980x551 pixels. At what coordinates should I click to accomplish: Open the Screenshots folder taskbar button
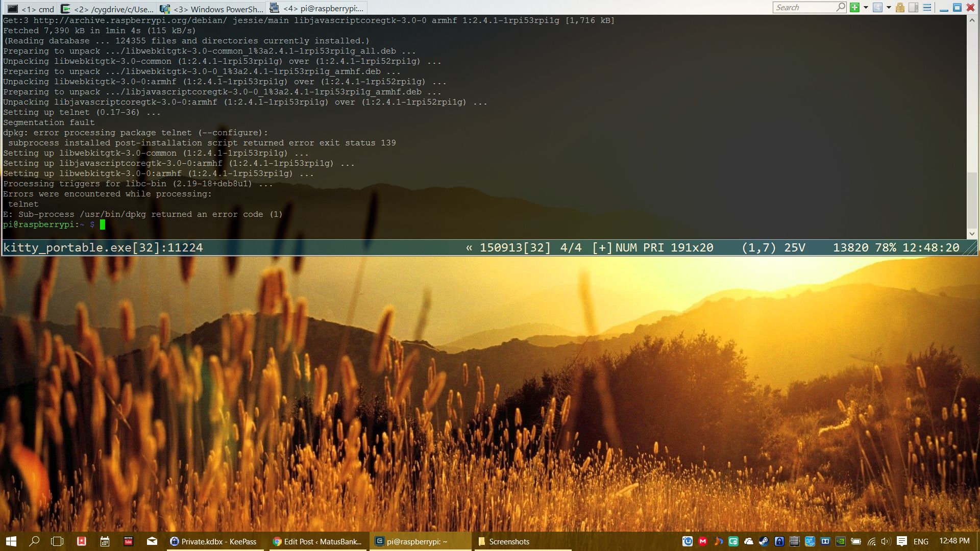pyautogui.click(x=523, y=541)
